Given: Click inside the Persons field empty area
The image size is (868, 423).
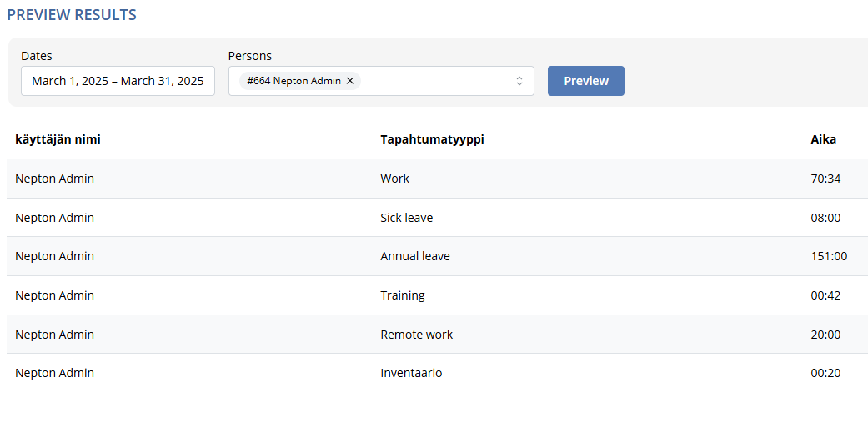Looking at the screenshot, I should point(437,81).
